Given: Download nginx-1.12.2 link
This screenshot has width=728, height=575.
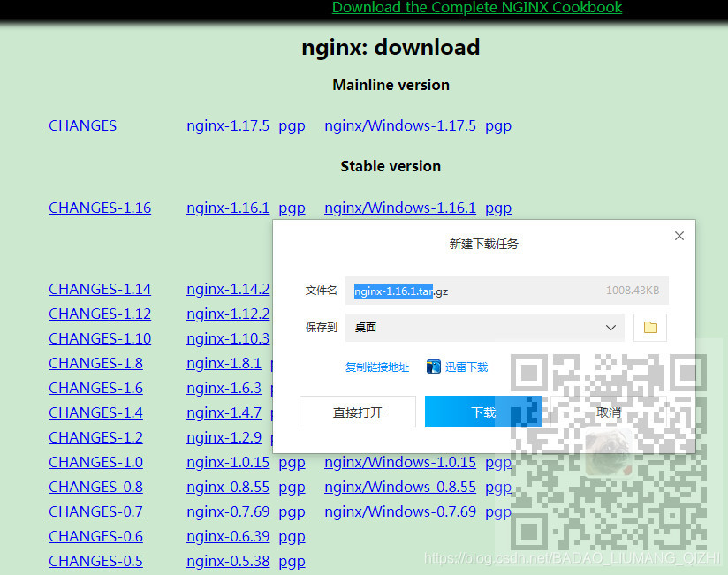Looking at the screenshot, I should click(228, 314).
